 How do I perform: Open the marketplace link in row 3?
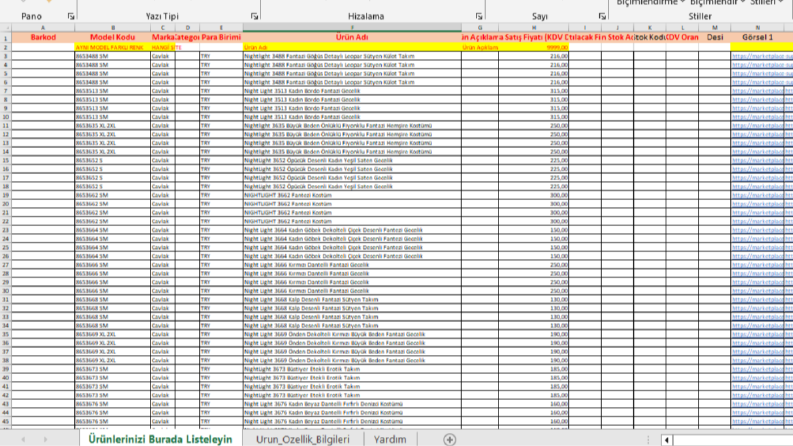point(762,56)
